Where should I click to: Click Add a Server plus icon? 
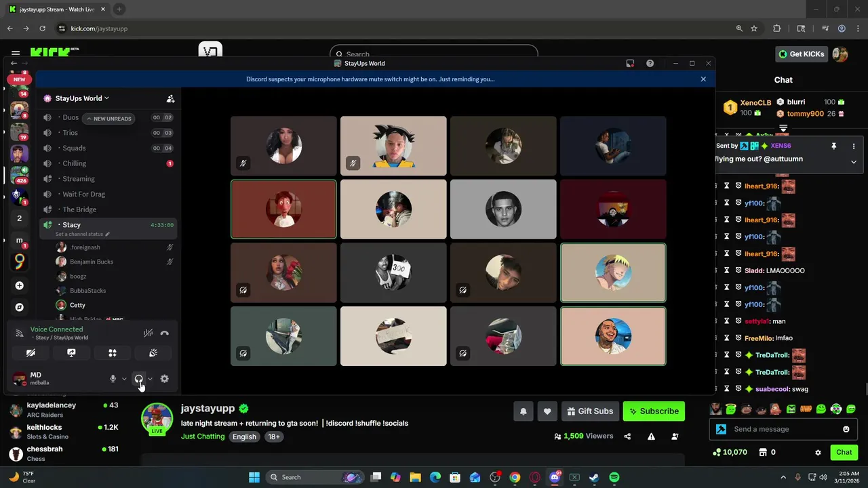19,285
